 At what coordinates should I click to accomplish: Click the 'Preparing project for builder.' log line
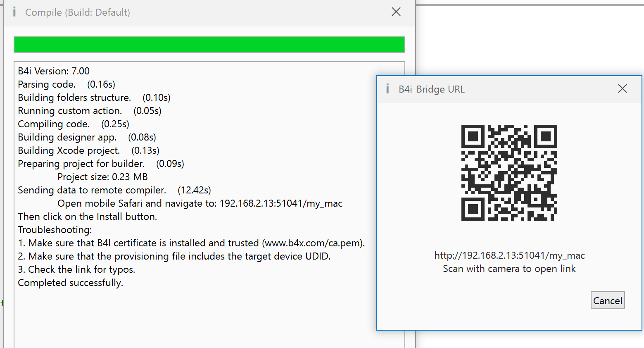pos(101,164)
